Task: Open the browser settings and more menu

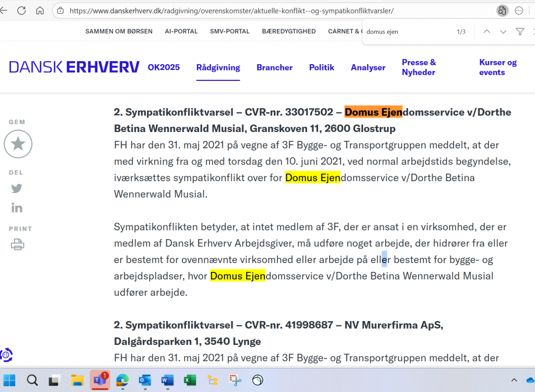Action: click(519, 10)
